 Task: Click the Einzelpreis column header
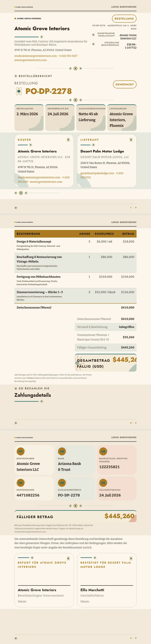coord(104,234)
